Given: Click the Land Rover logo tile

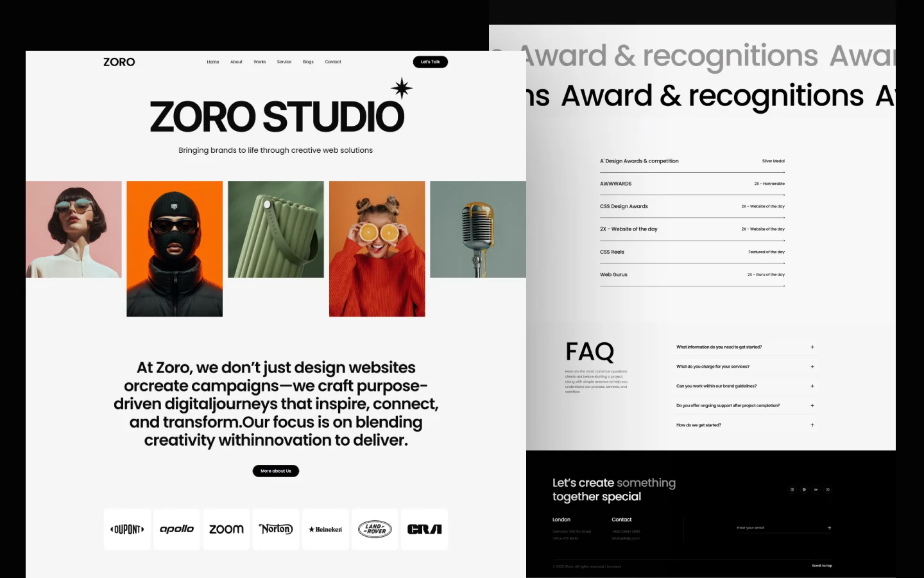Looking at the screenshot, I should click(x=375, y=529).
